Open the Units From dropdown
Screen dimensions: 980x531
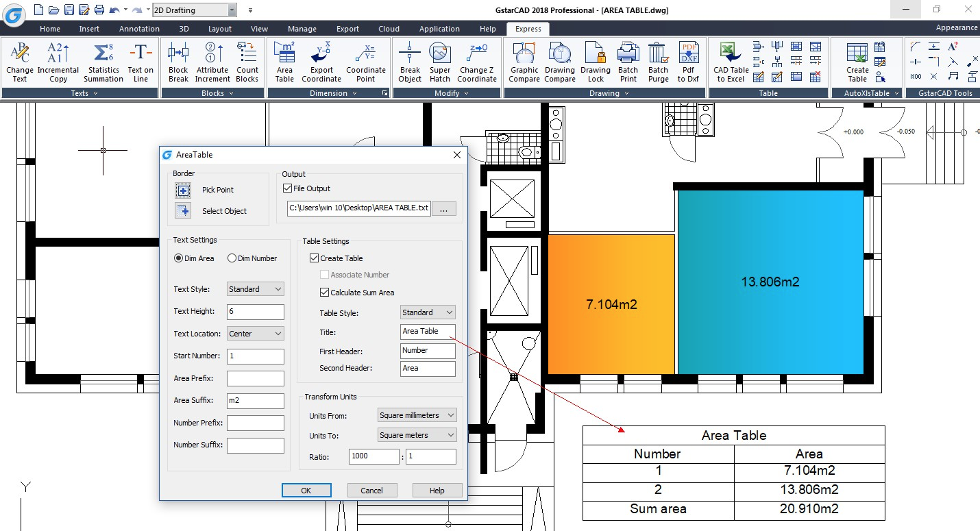pos(417,415)
